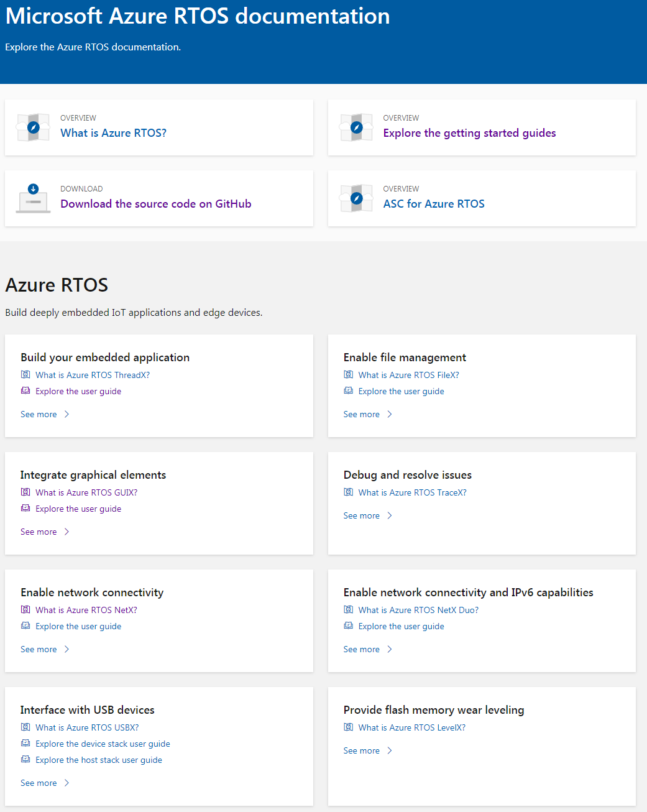Open What is Azure RTOS LevelX? link
Image resolution: width=647 pixels, height=812 pixels.
[x=412, y=727]
